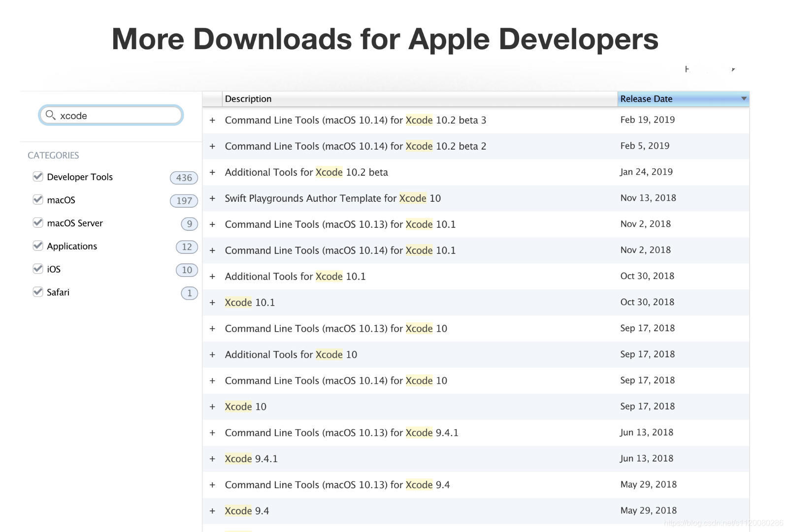
Task: Expand the Xcode 10.1 download row
Action: 212,303
